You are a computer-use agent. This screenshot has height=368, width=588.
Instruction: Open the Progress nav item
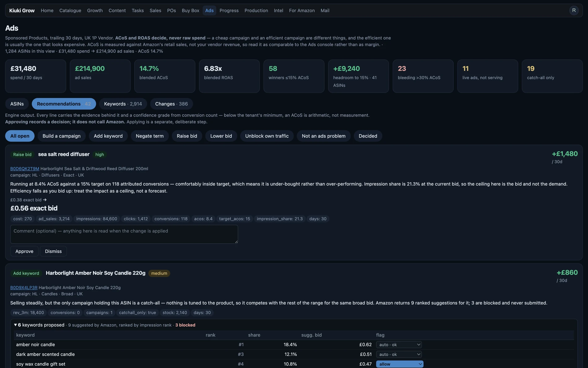point(229,10)
